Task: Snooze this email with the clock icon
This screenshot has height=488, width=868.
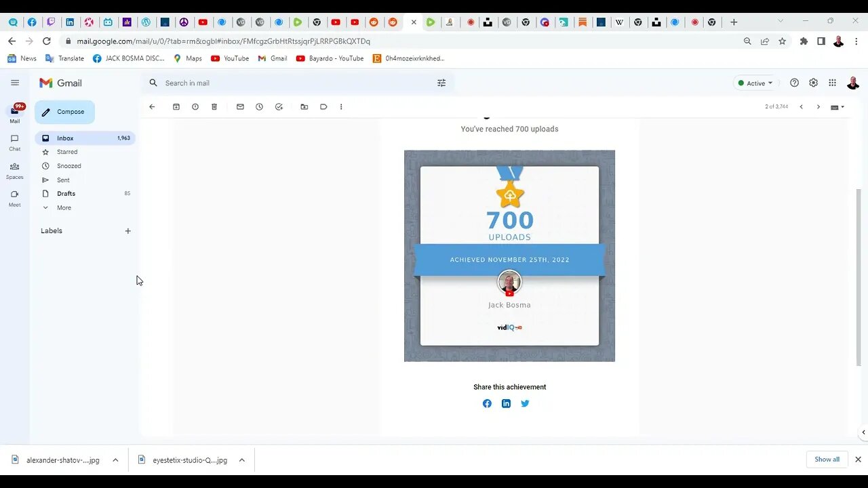Action: pos(259,107)
